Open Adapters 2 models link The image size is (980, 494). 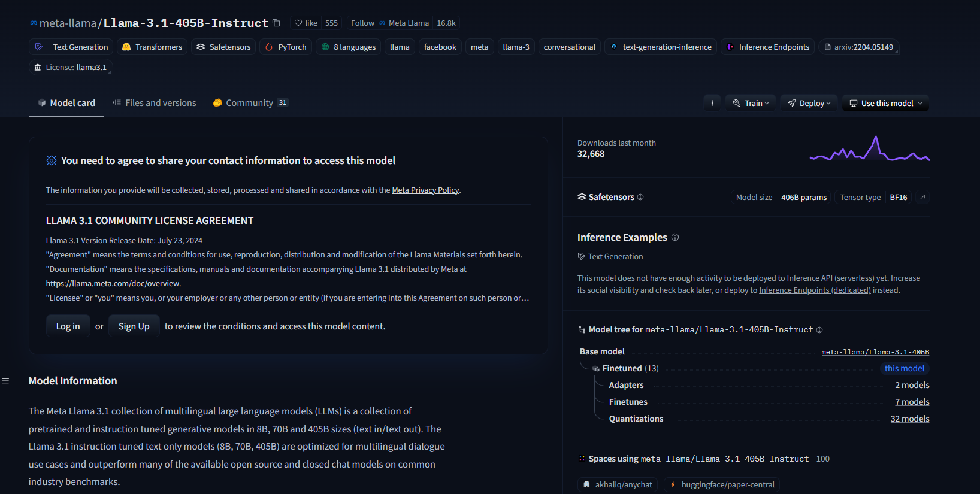coord(912,385)
